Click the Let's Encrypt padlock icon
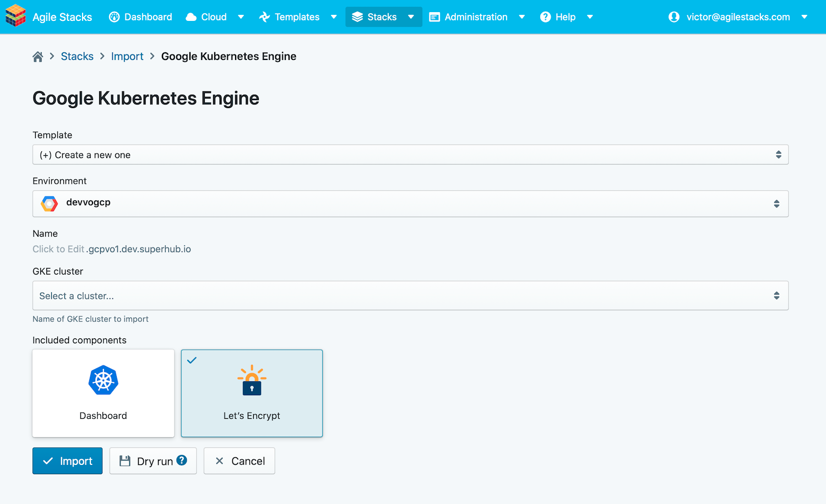 [x=252, y=380]
